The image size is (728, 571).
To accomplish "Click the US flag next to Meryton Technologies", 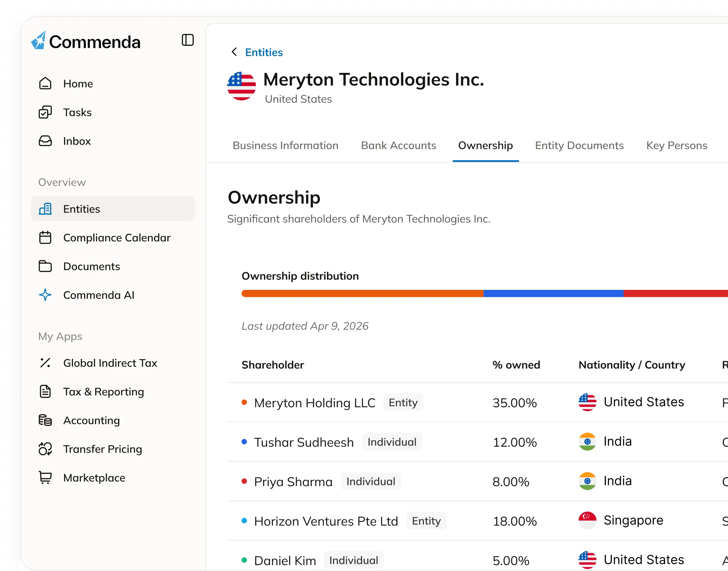I will [x=241, y=86].
